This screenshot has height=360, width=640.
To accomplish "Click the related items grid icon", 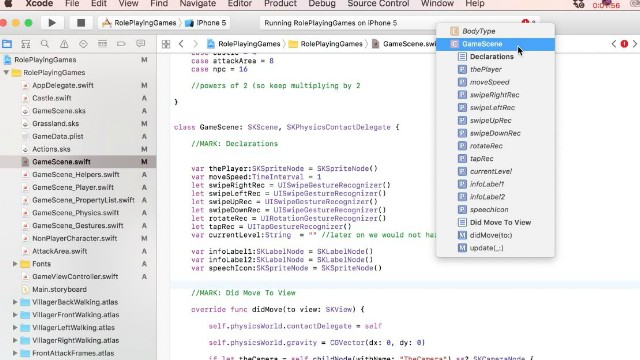I will click(x=166, y=44).
